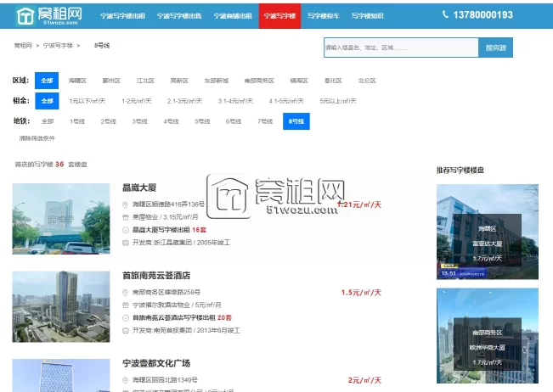Filter by metro 2号线

108,121
